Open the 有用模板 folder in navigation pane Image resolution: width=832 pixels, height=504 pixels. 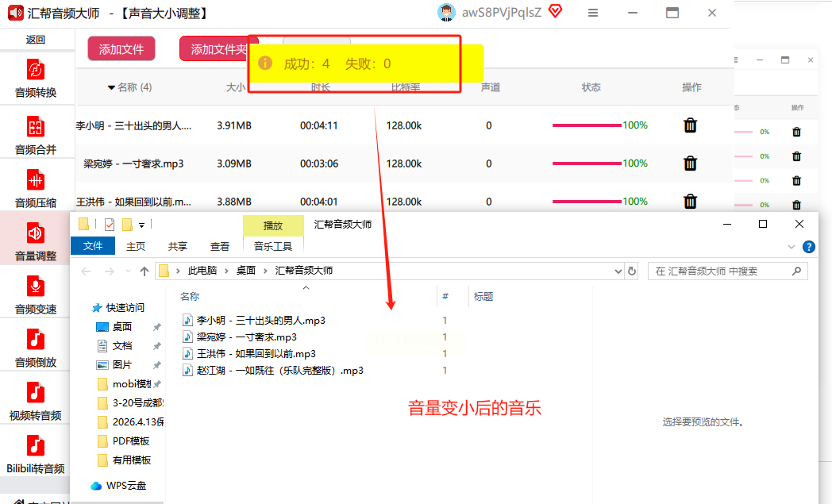click(x=125, y=460)
